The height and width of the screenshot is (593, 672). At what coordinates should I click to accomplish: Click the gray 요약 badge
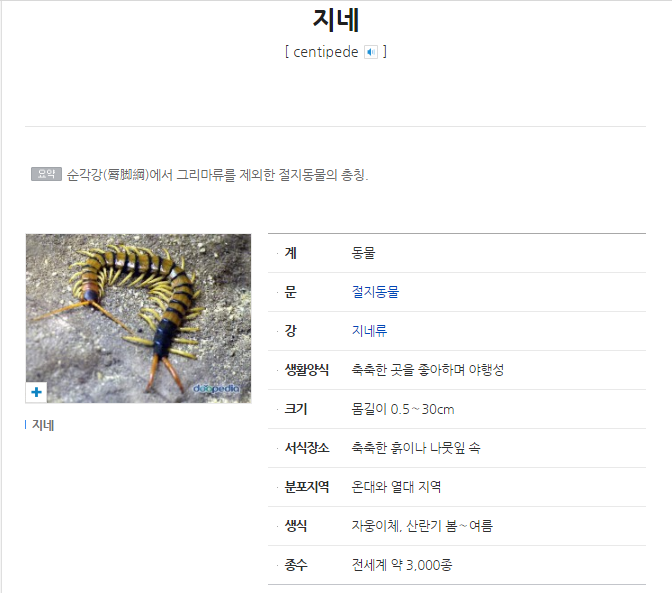(46, 174)
